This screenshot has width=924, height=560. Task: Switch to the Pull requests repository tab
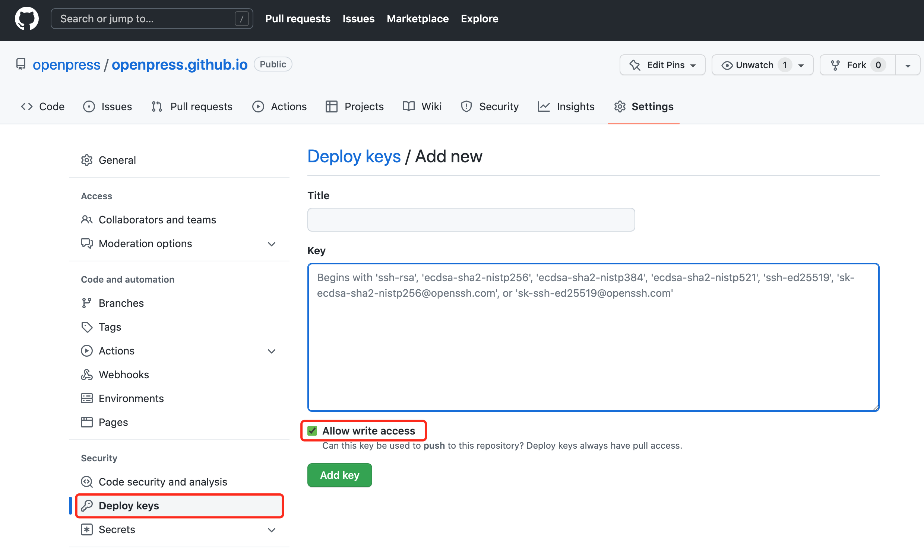[192, 107]
